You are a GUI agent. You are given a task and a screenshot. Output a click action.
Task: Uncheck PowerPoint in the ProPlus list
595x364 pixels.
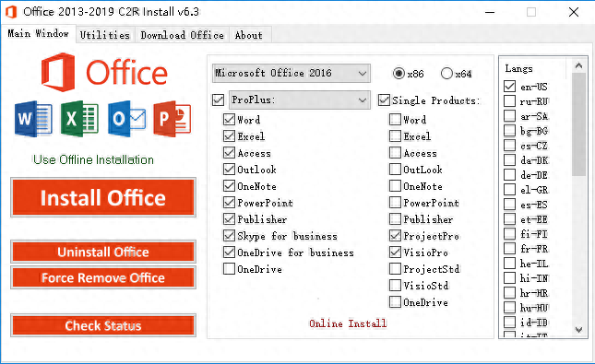229,203
